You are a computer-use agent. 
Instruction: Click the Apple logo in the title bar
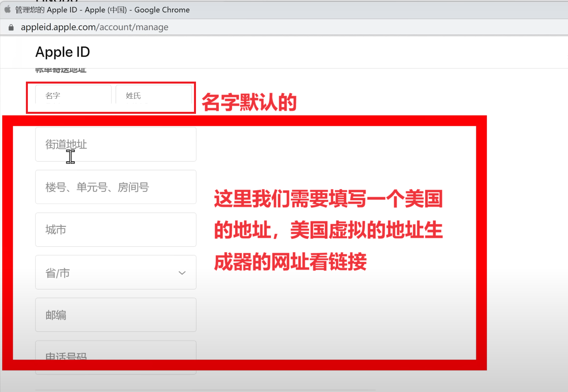(8, 10)
